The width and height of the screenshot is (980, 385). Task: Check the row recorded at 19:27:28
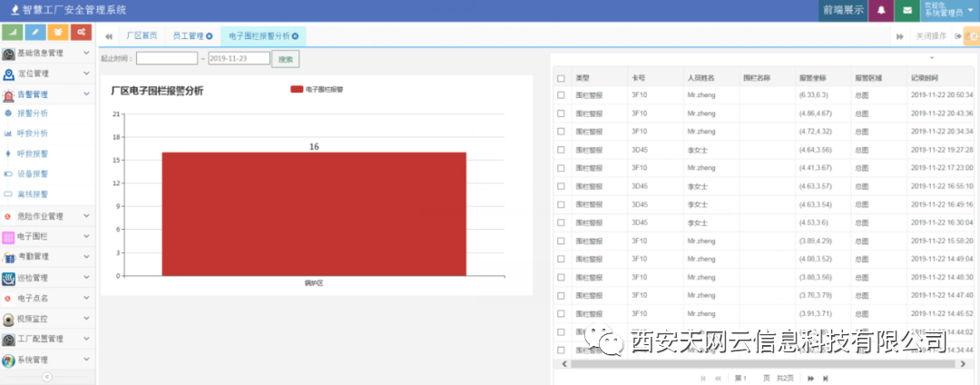click(562, 150)
